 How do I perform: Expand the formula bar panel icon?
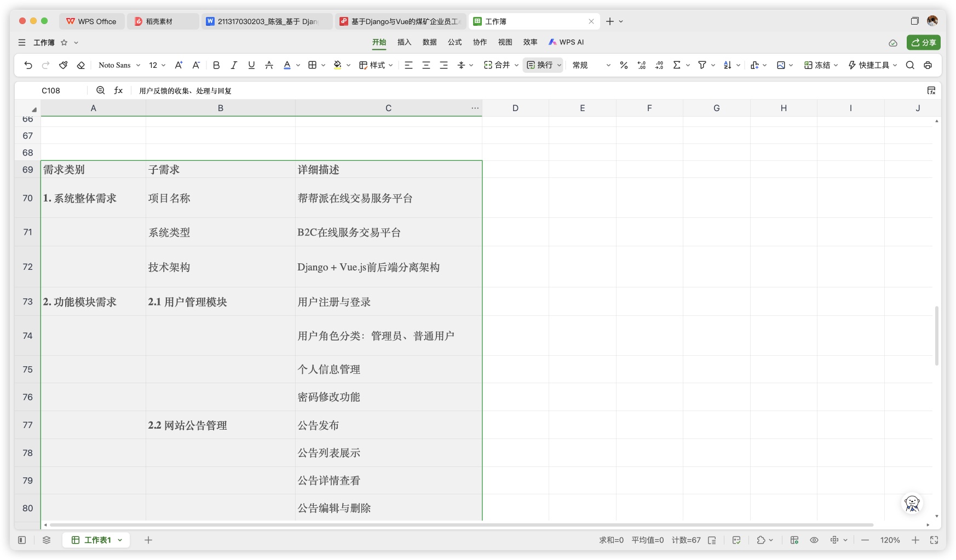tap(931, 90)
